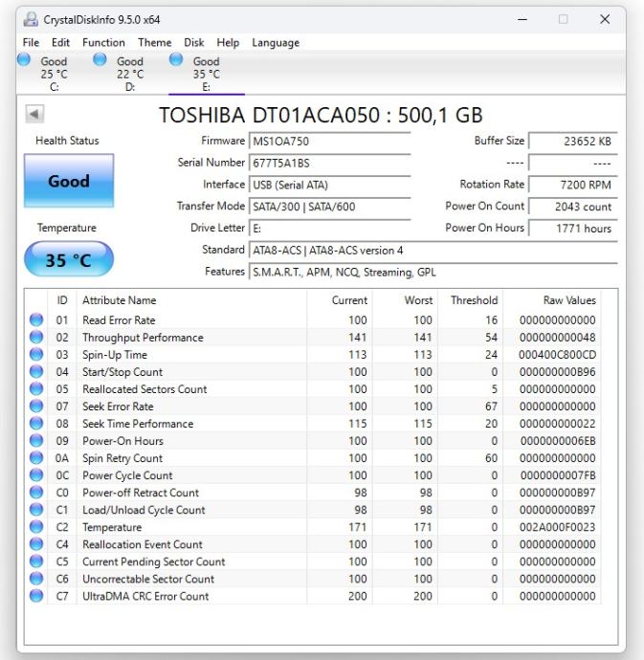Open the Function menu

point(103,42)
